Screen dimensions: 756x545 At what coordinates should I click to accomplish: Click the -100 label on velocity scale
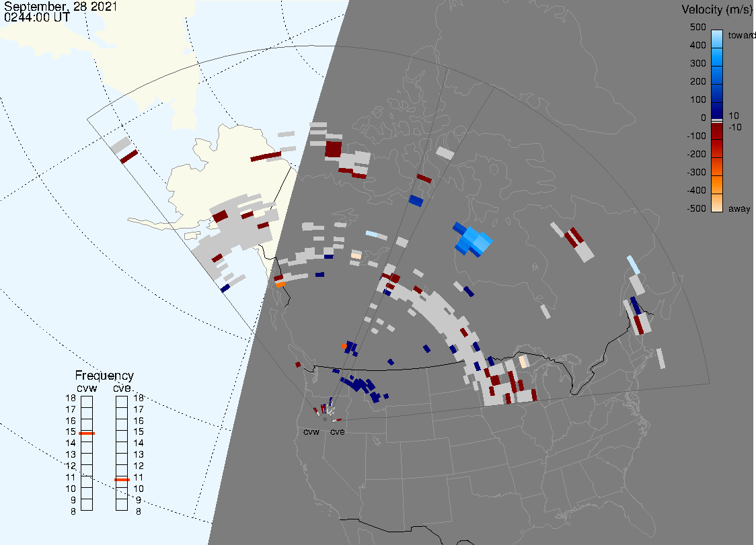coord(696,136)
